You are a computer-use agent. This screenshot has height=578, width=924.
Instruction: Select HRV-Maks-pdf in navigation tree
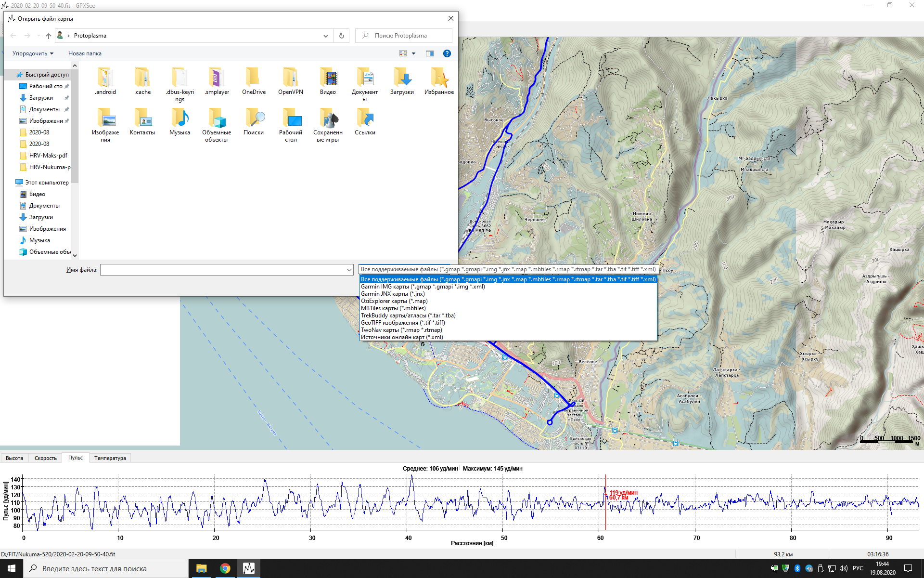44,156
